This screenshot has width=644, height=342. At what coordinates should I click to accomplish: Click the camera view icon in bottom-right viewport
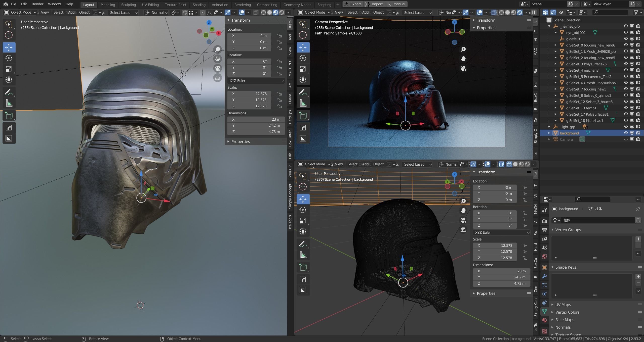pos(463,220)
